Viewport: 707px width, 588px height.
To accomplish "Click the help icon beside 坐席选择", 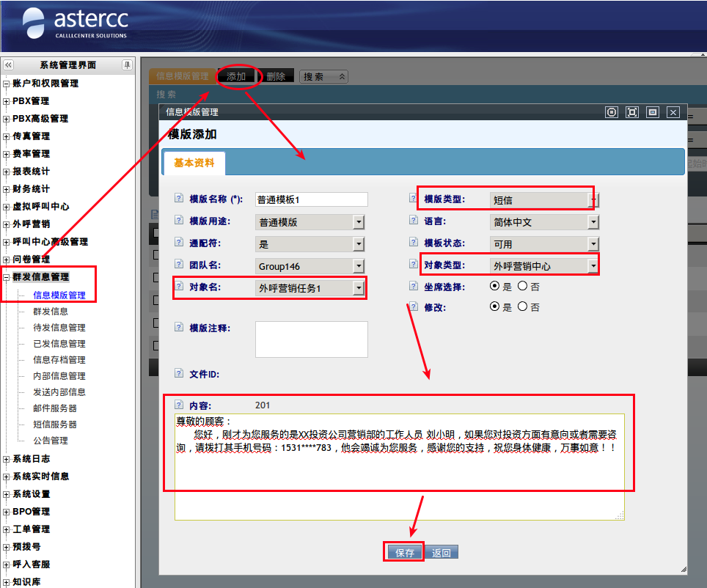I will [x=413, y=287].
